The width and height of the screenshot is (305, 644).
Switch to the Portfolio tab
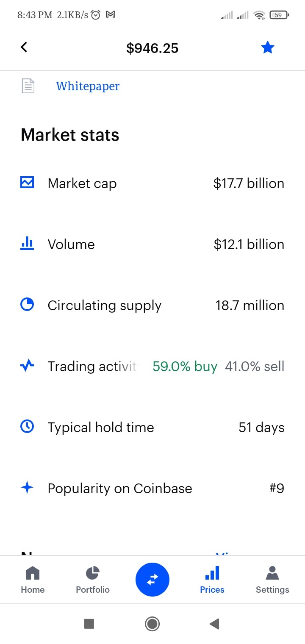[x=93, y=580]
